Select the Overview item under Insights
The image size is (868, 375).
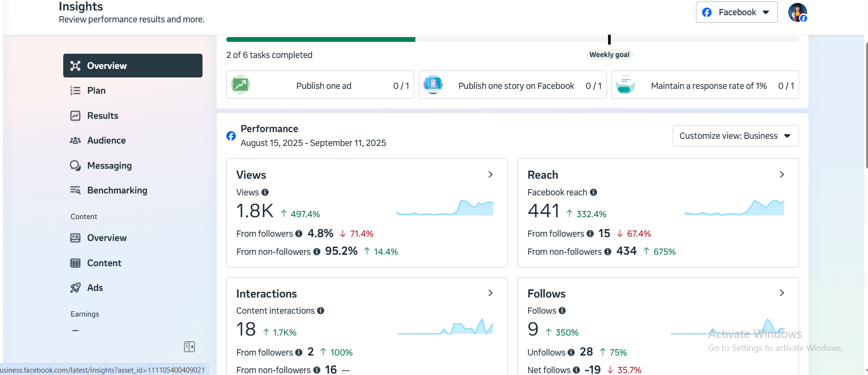pos(133,66)
